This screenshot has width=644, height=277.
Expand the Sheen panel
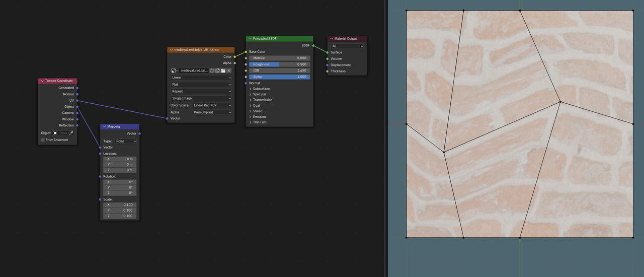(251, 111)
